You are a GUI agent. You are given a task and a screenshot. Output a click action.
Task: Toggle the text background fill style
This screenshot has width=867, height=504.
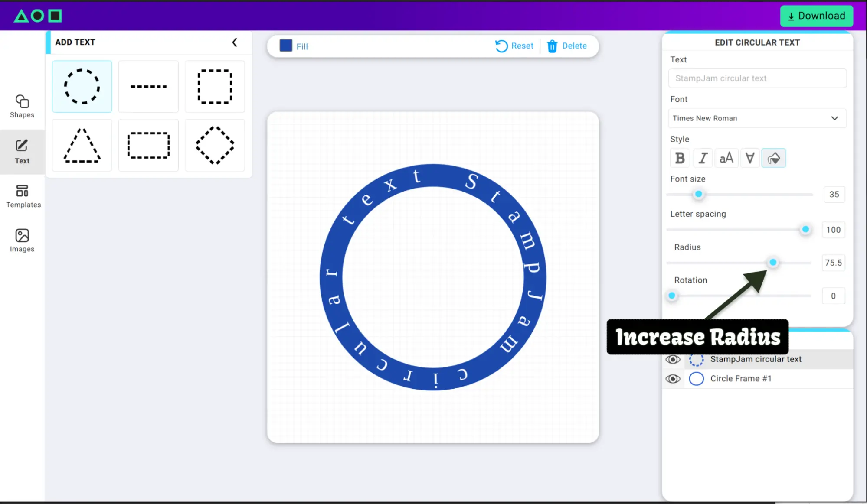[x=774, y=158]
